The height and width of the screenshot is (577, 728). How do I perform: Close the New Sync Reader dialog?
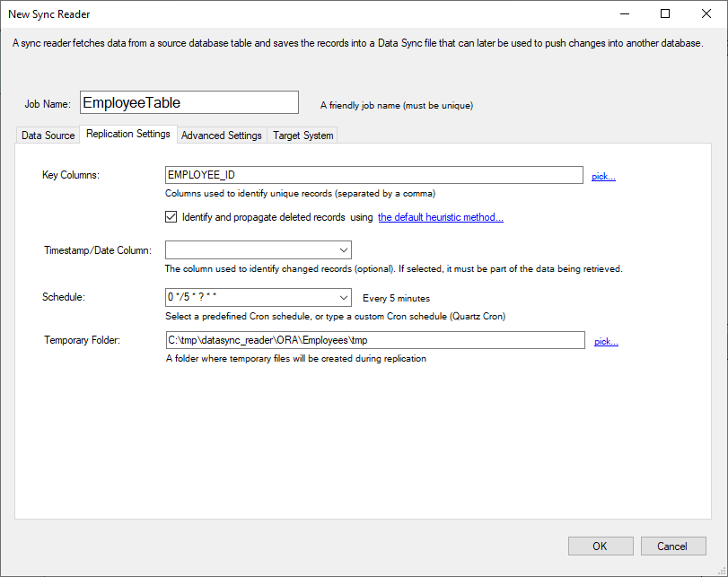coord(706,14)
